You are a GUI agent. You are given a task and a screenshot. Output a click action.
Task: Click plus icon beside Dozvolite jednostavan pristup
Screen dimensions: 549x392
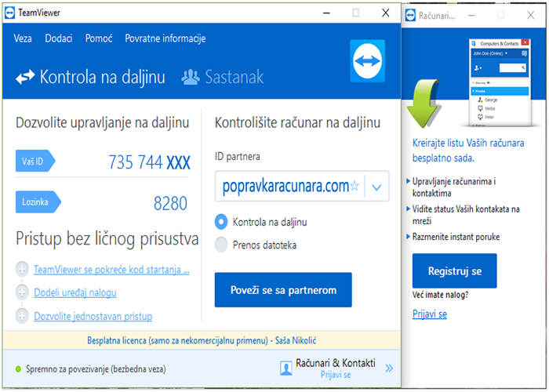[22, 316]
